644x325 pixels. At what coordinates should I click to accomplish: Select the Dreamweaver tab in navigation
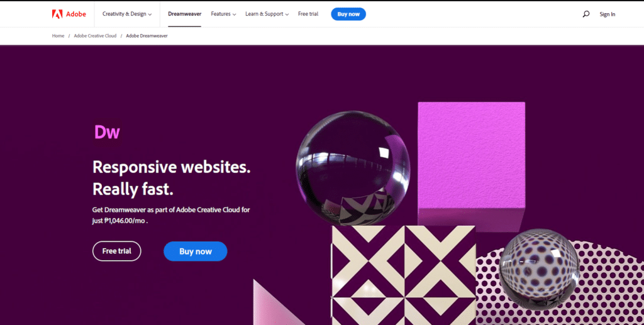[x=184, y=14]
